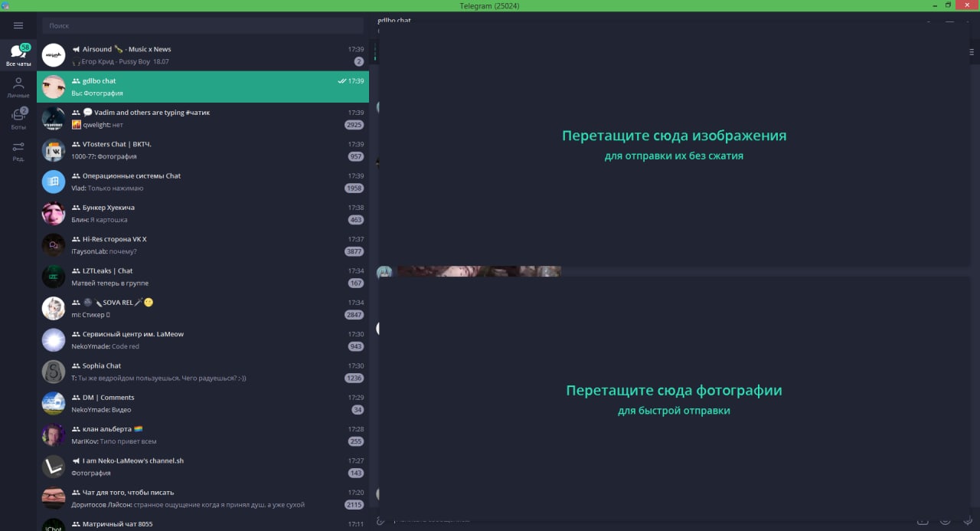Click the 2115 unread badge
The height and width of the screenshot is (531, 980).
click(354, 505)
